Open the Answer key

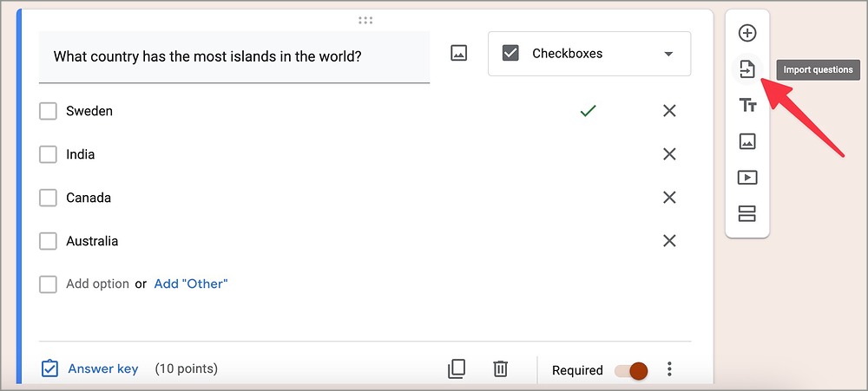(90, 369)
